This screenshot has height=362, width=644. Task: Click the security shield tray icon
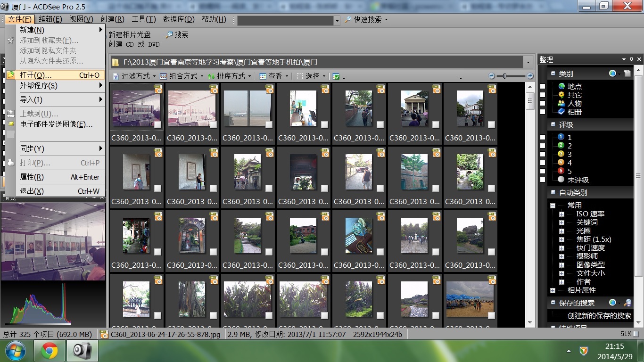584,351
